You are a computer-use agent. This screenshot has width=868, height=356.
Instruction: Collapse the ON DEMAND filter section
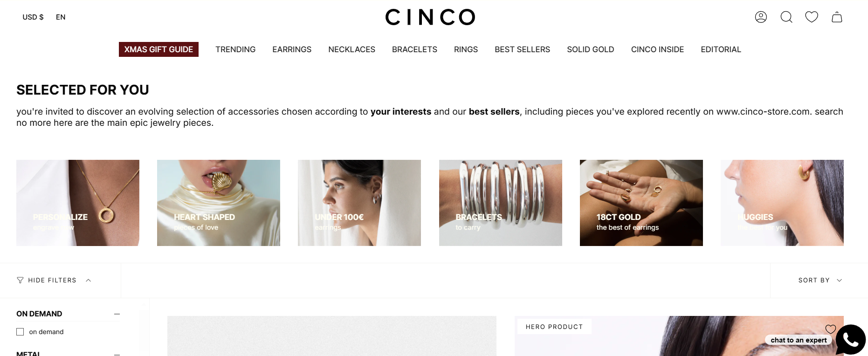pos(117,314)
